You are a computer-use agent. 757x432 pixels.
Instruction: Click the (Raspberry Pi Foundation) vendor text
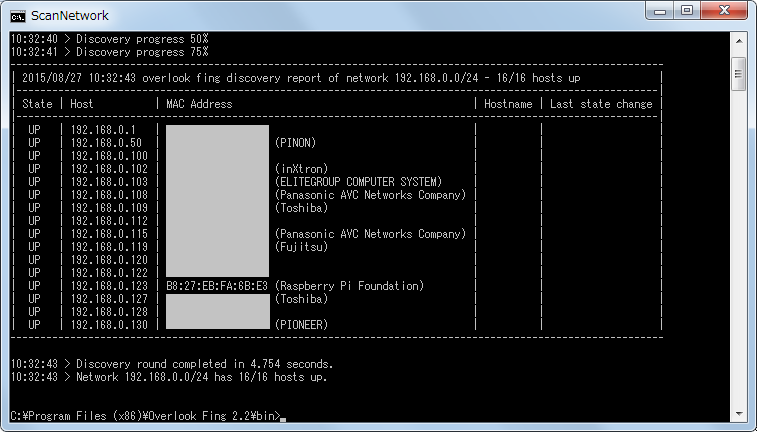pos(350,286)
